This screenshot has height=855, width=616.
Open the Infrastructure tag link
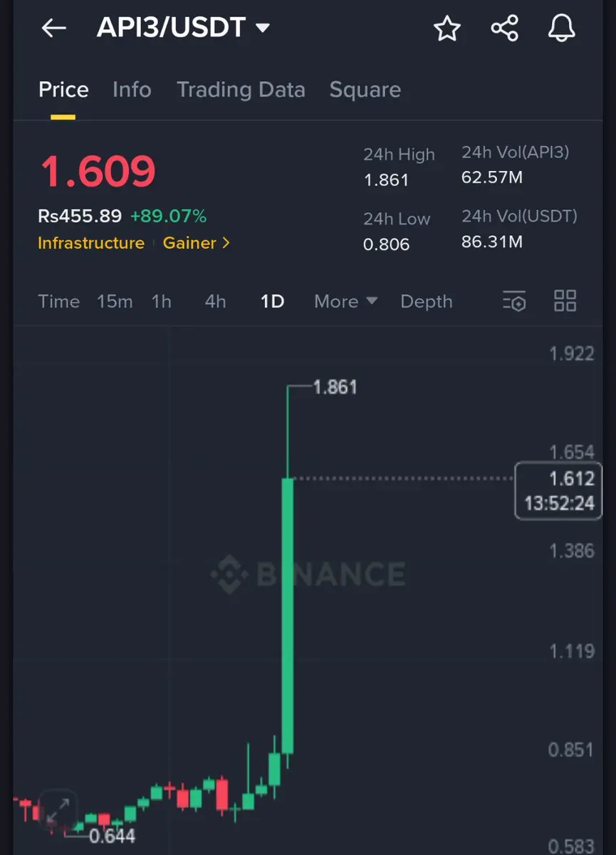pyautogui.click(x=91, y=243)
